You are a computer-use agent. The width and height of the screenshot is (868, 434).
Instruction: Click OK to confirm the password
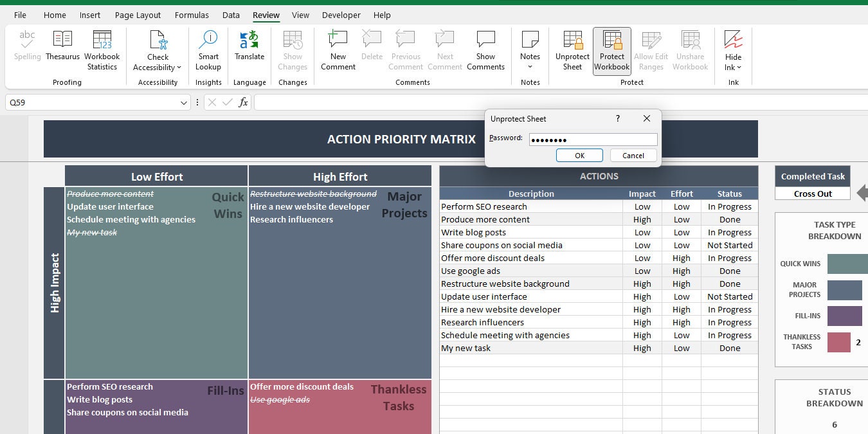(x=579, y=155)
